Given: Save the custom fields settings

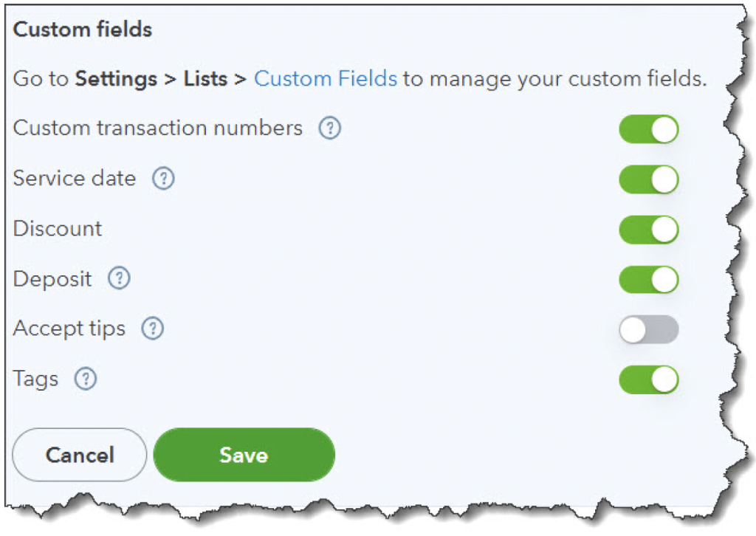Looking at the screenshot, I should 244,455.
